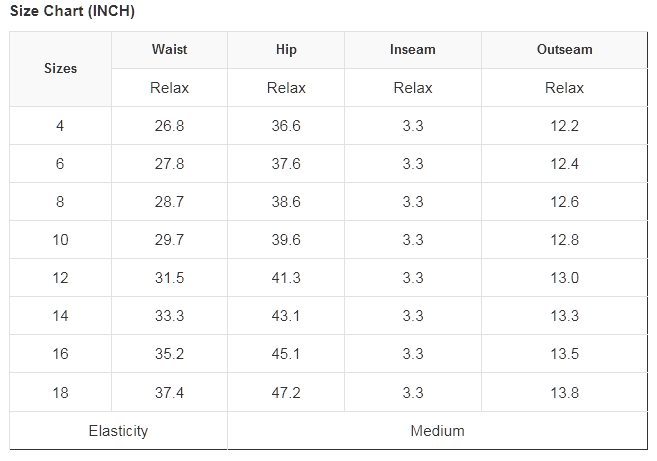Select the Waist column header
This screenshot has width=657, height=461.
pyautogui.click(x=169, y=49)
